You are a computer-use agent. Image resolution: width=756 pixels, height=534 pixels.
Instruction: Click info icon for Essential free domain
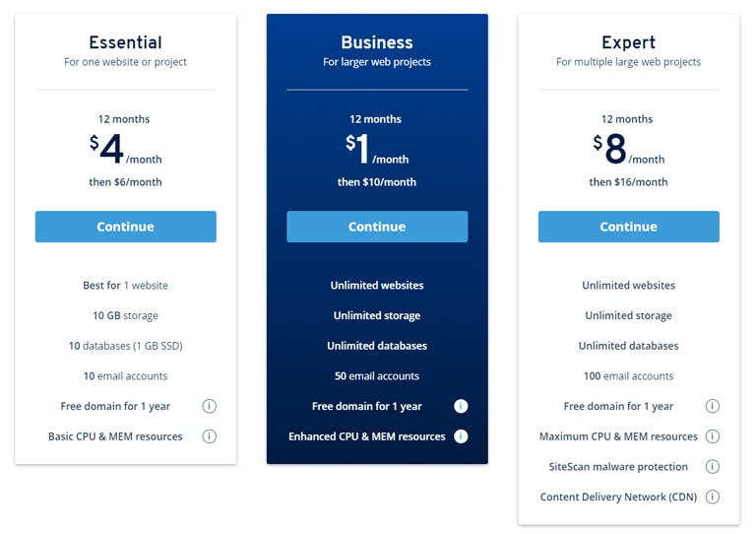[210, 406]
